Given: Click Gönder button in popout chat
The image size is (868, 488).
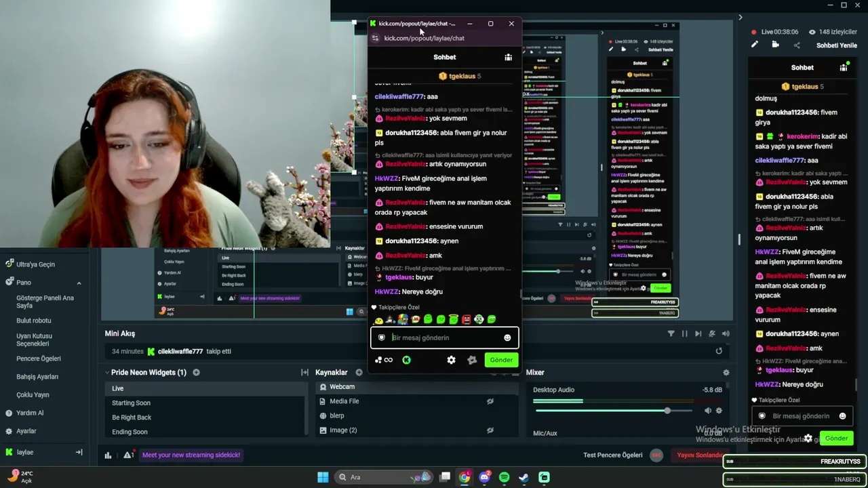Looking at the screenshot, I should click(501, 360).
